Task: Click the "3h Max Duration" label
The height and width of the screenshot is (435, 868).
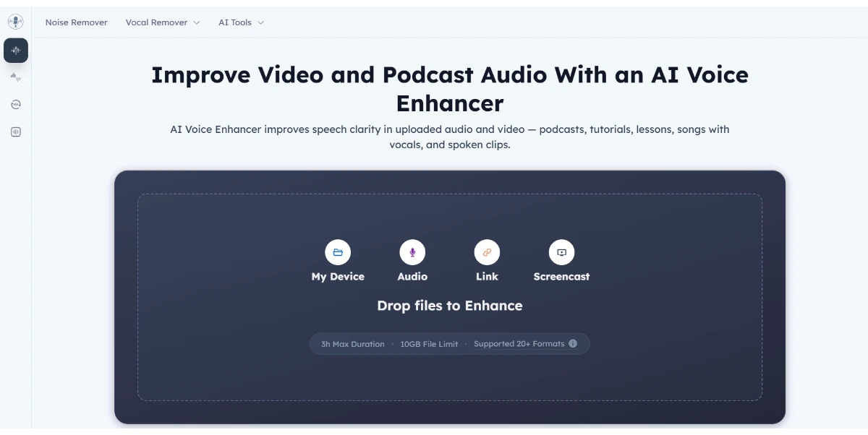Action: pyautogui.click(x=353, y=344)
